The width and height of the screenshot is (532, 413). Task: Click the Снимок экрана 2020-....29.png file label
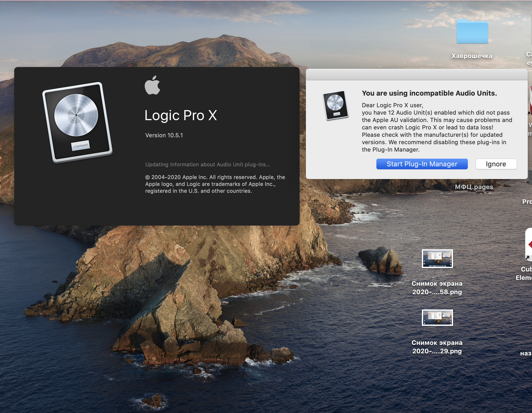pyautogui.click(x=437, y=347)
